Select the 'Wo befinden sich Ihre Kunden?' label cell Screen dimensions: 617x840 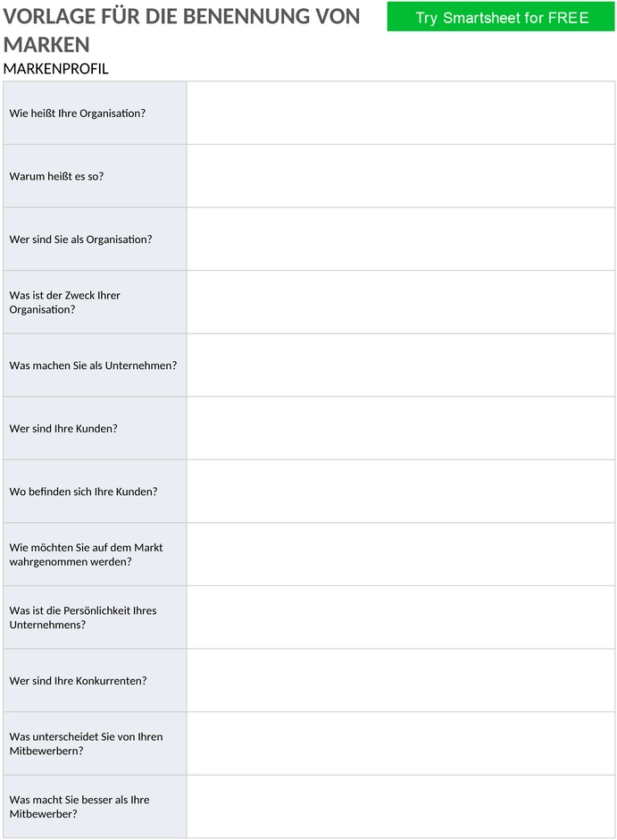(95, 491)
